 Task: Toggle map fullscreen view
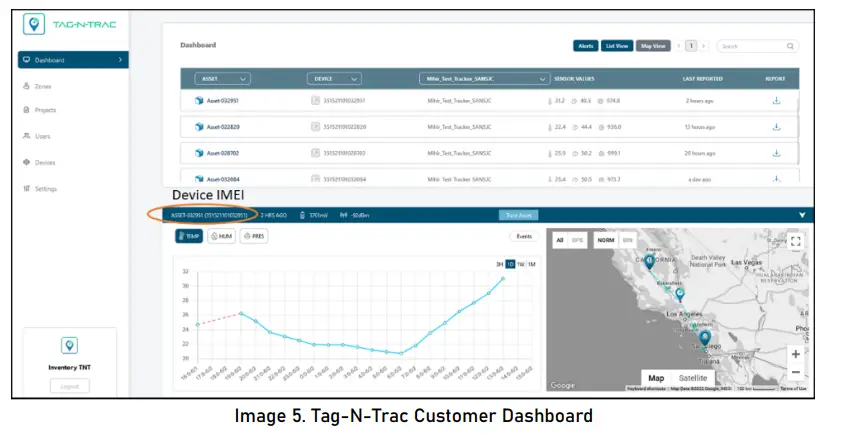[795, 241]
